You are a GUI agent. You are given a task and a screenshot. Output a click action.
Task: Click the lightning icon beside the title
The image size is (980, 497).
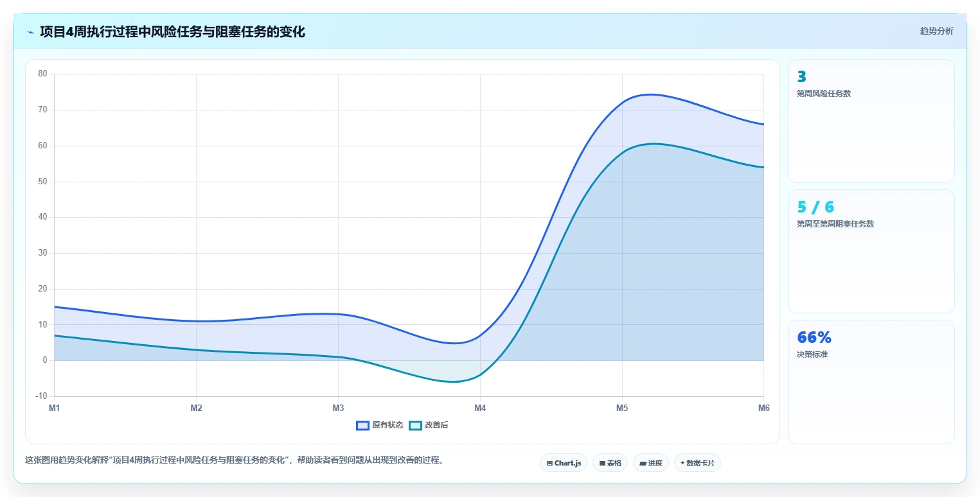coord(30,32)
